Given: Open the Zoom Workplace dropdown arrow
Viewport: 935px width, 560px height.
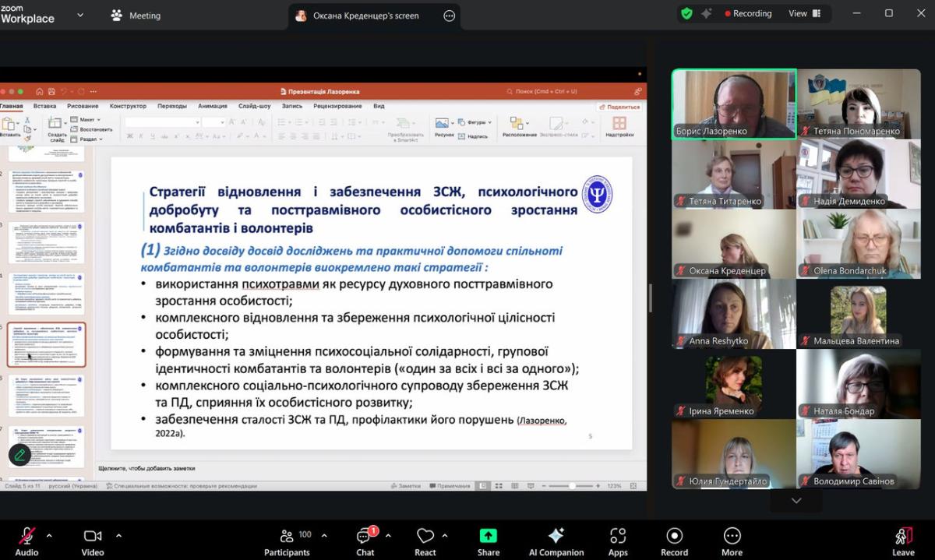Looking at the screenshot, I should (x=81, y=15).
